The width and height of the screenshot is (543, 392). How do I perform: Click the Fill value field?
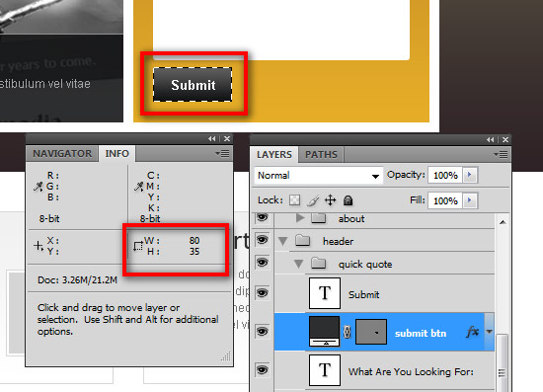click(445, 200)
